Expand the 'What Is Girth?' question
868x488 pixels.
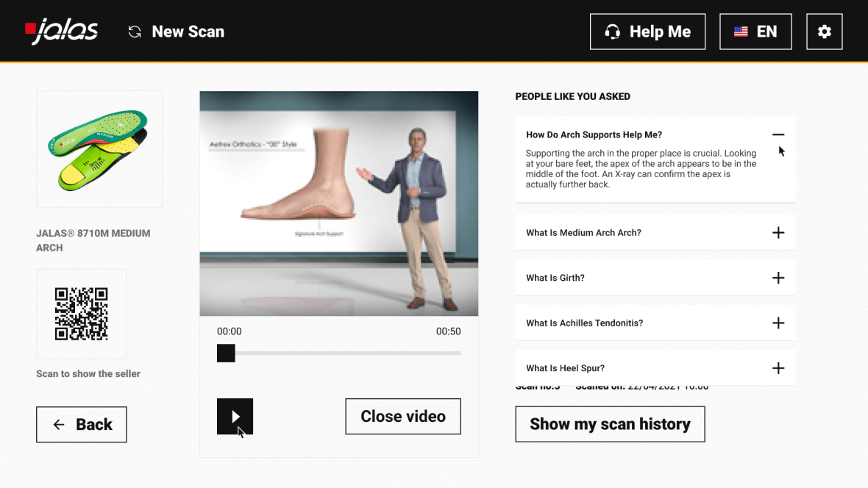pos(778,278)
